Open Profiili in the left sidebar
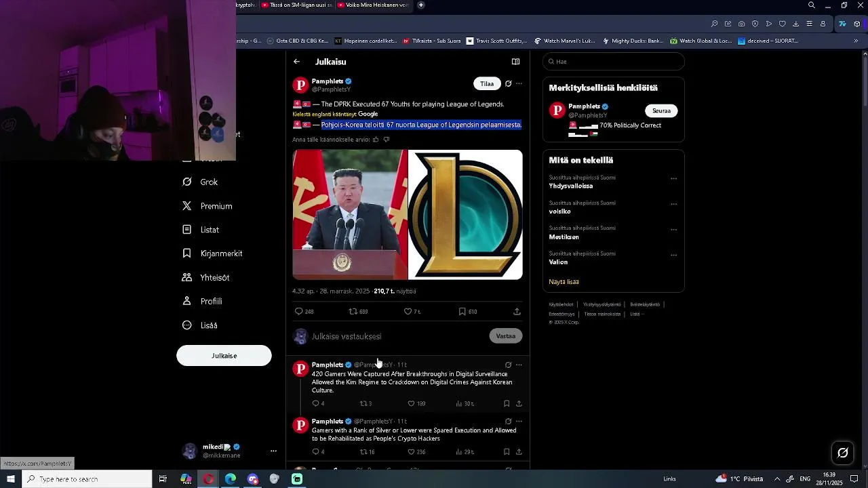 point(202,302)
